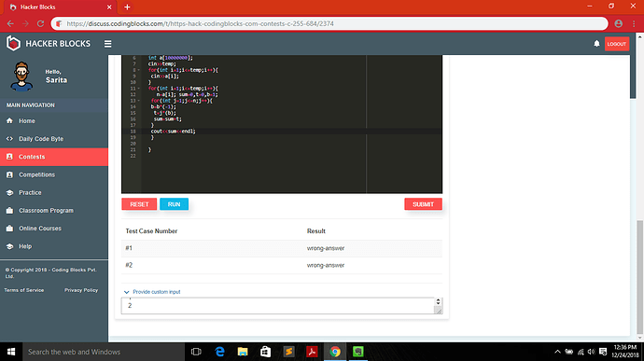Click the Home house icon
This screenshot has width=644, height=361.
point(9,120)
